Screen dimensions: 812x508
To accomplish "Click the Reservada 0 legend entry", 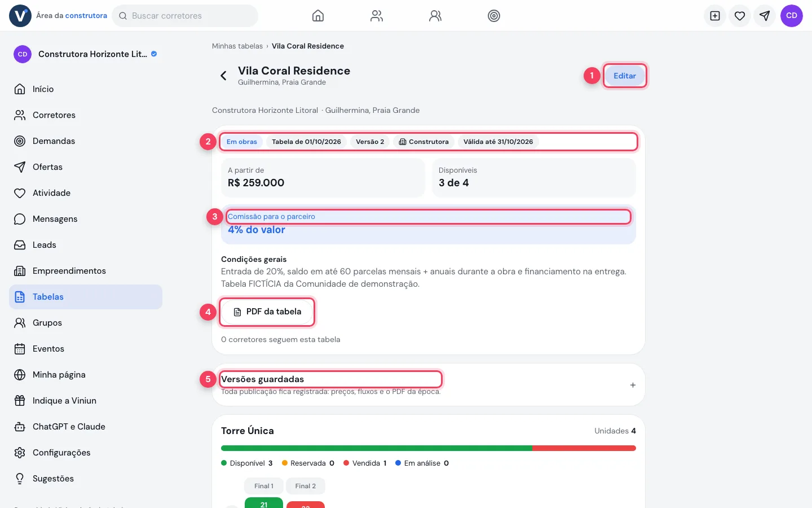I will coord(308,463).
